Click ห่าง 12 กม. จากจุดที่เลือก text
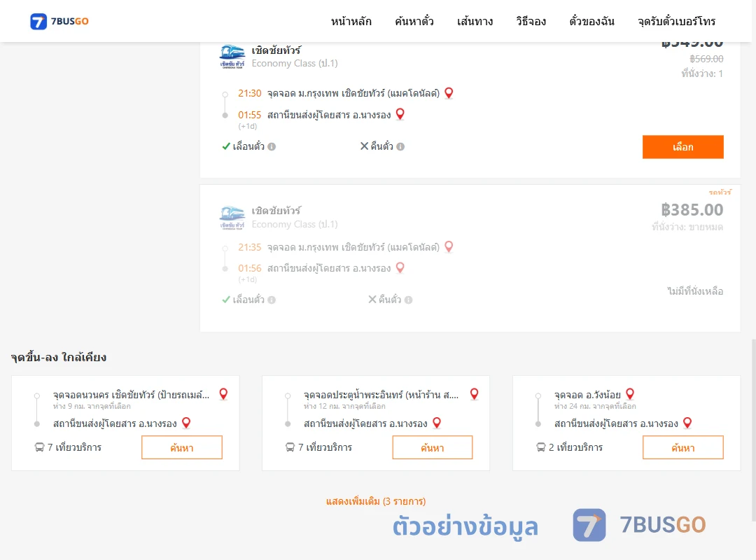756x560 pixels. 344,406
